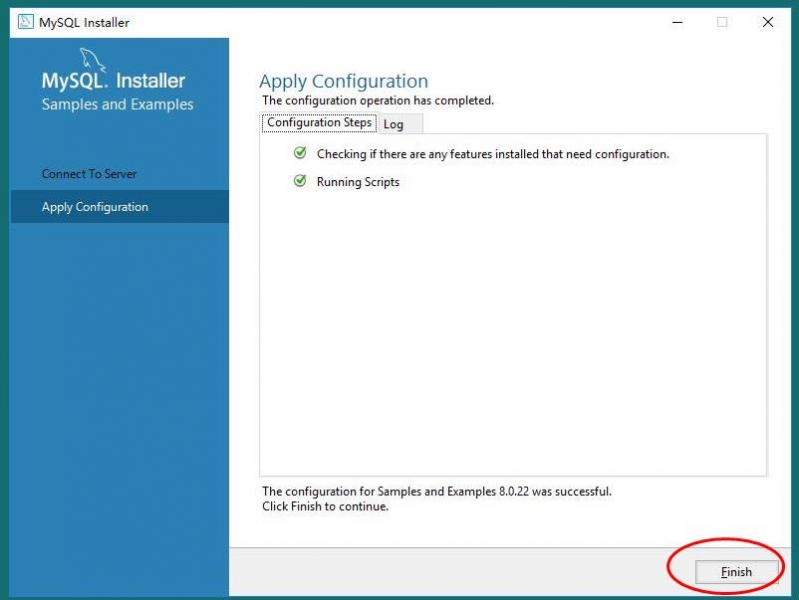799x600 pixels.
Task: Minimize the MySQL Installer window
Action: point(676,22)
